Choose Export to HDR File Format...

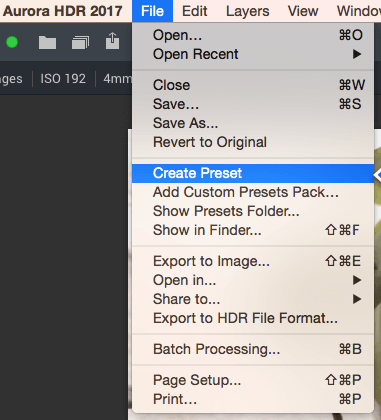tap(253, 318)
